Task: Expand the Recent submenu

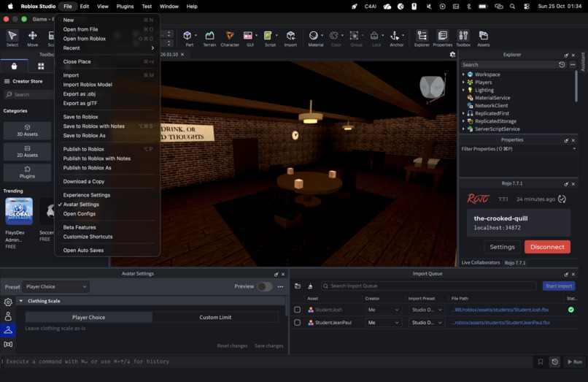Action: tap(107, 48)
